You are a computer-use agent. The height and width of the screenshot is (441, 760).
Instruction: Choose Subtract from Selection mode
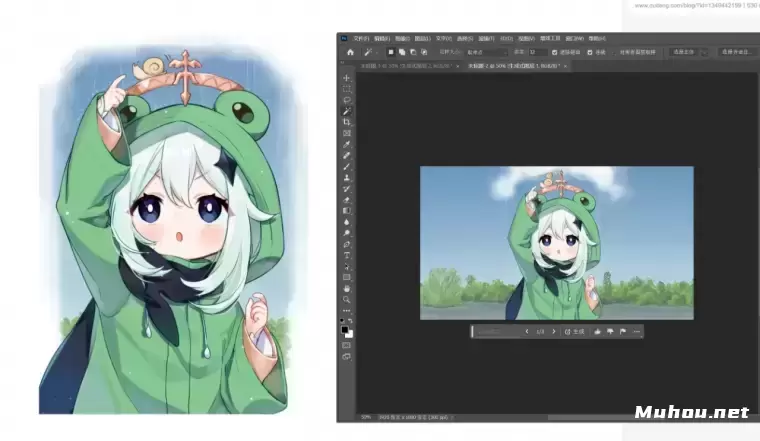[x=413, y=52]
